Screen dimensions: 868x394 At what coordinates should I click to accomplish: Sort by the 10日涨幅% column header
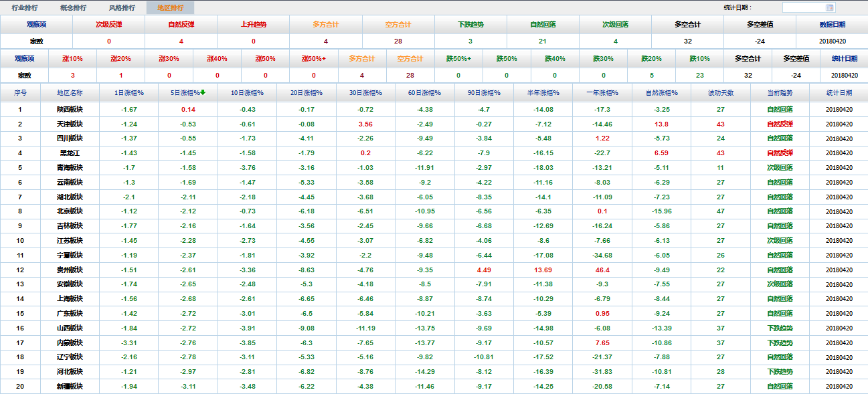pyautogui.click(x=247, y=92)
